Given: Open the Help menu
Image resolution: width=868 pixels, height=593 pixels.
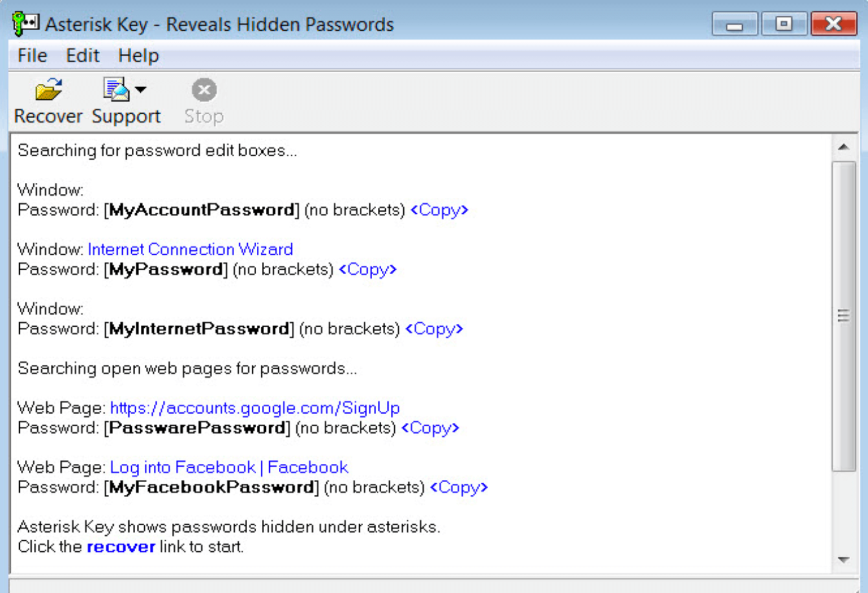Looking at the screenshot, I should [139, 56].
